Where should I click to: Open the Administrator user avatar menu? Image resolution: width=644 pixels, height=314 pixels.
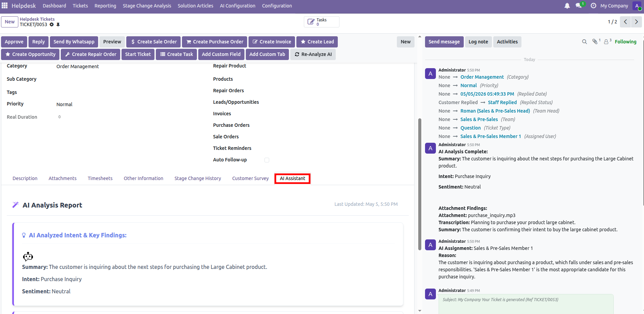[x=637, y=6]
